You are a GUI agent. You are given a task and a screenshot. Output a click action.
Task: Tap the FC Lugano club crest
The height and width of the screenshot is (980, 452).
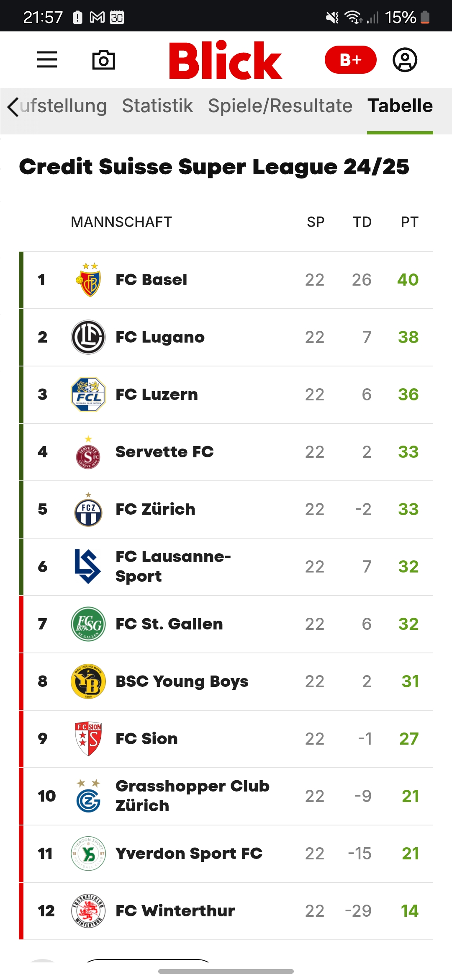click(88, 337)
